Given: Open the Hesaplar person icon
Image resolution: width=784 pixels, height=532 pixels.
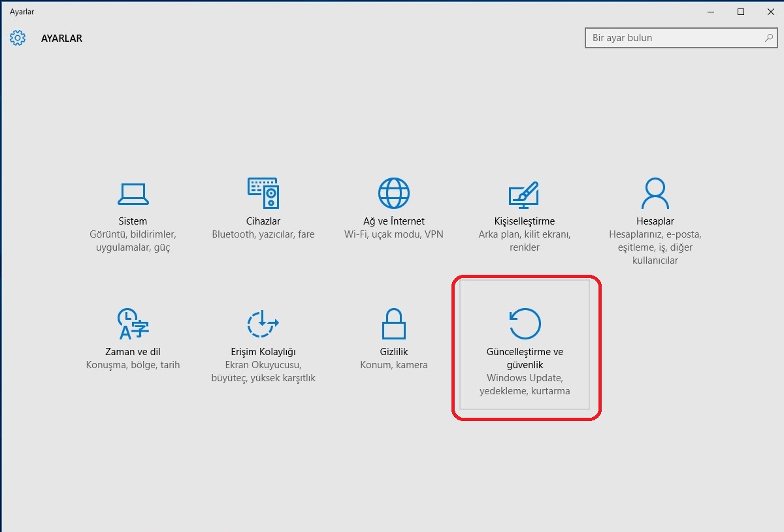Looking at the screenshot, I should 655,193.
